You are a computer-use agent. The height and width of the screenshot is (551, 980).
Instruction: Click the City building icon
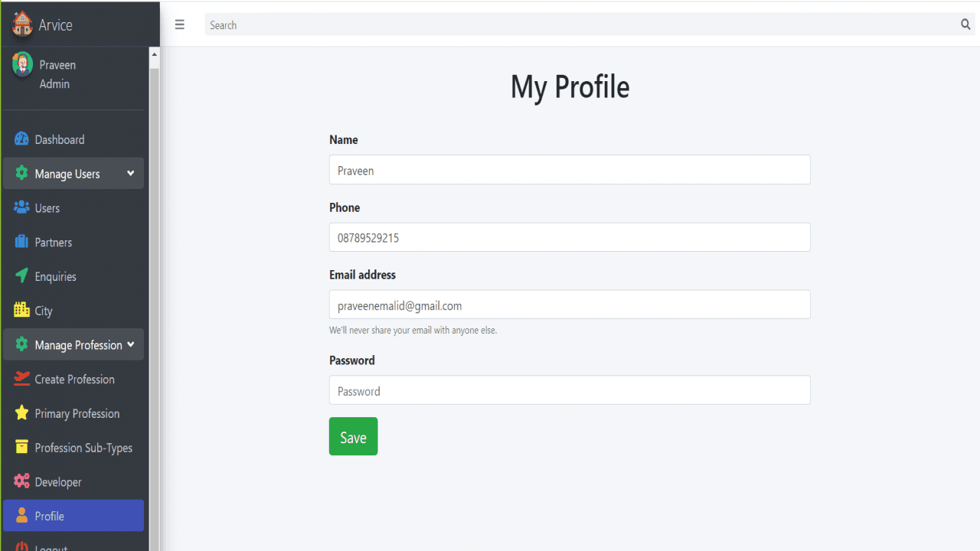(x=21, y=310)
